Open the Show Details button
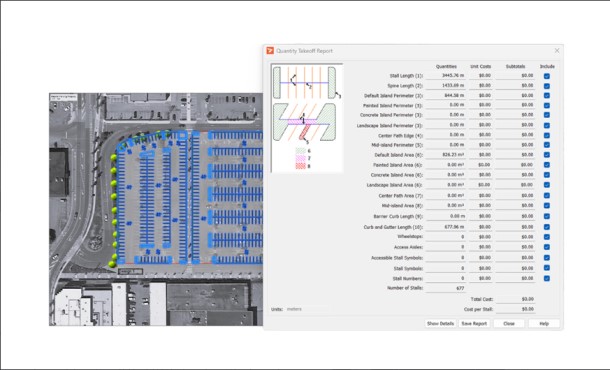Screen dimensions: 610x370 click(440, 324)
